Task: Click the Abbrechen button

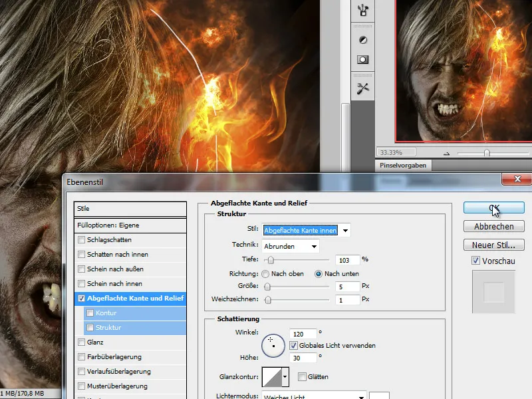Action: click(x=494, y=226)
